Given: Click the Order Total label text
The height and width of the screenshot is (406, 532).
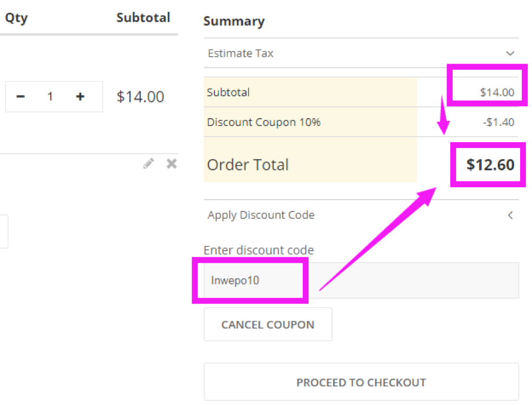Looking at the screenshot, I should pyautogui.click(x=248, y=165).
